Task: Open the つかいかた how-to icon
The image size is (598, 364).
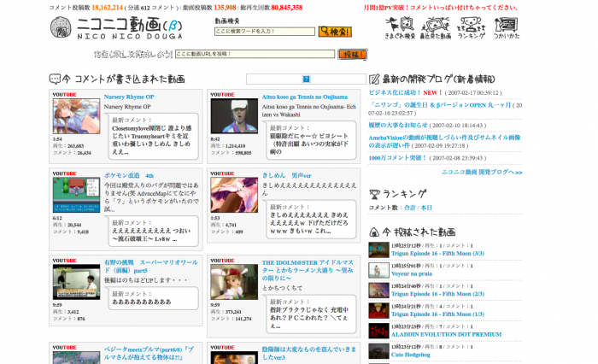Action: [x=506, y=28]
